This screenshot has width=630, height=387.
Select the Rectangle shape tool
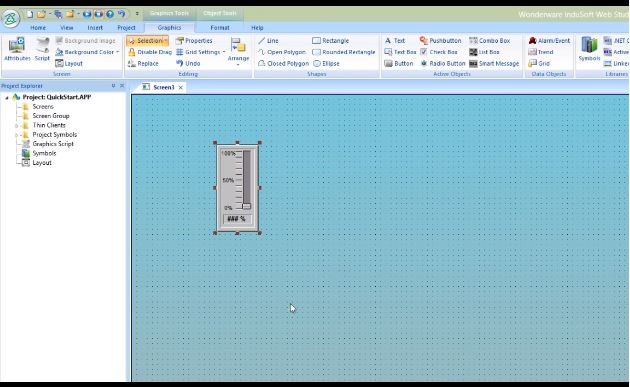331,41
